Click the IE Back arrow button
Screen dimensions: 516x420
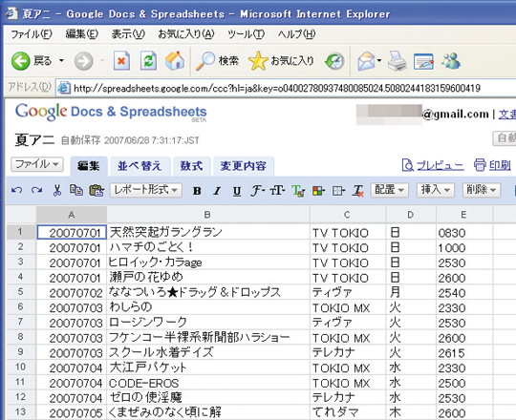pyautogui.click(x=21, y=61)
